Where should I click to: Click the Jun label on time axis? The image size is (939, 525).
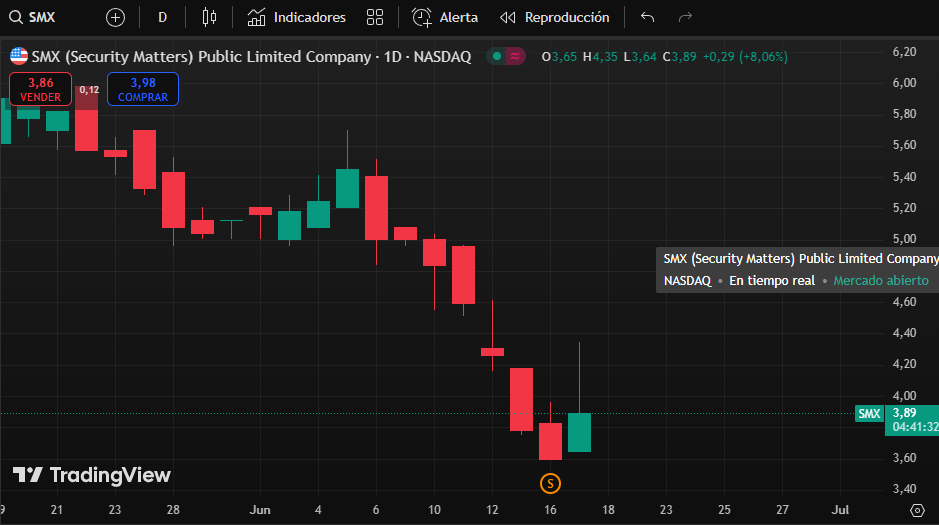click(260, 510)
